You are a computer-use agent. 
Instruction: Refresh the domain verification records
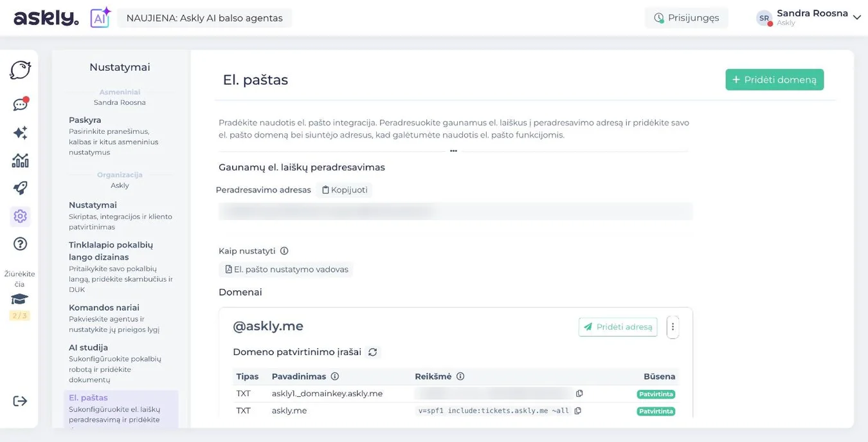373,352
